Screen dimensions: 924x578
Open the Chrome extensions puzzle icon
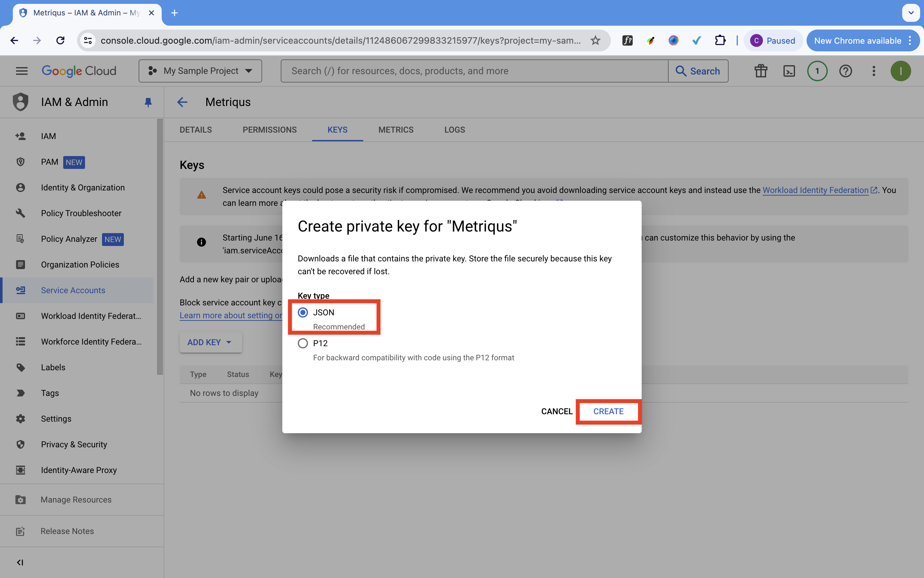(x=720, y=40)
